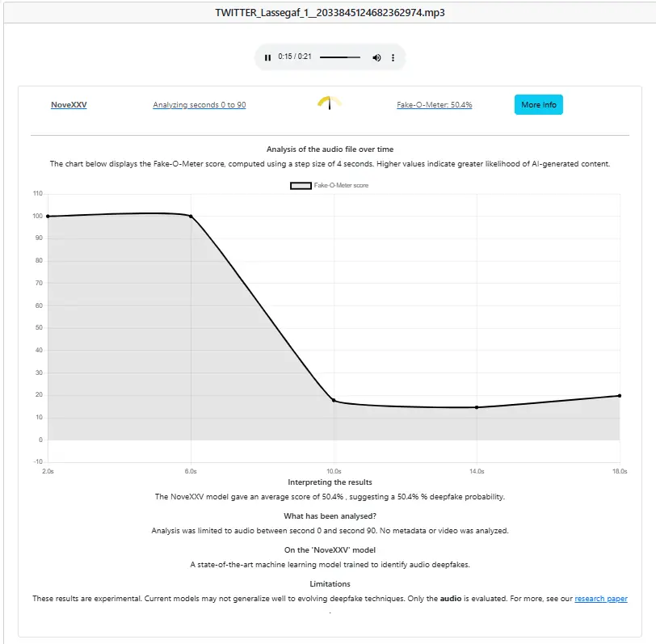Select the chart data point at 10.0s
Viewport: 656px width, 644px height.
tap(334, 401)
